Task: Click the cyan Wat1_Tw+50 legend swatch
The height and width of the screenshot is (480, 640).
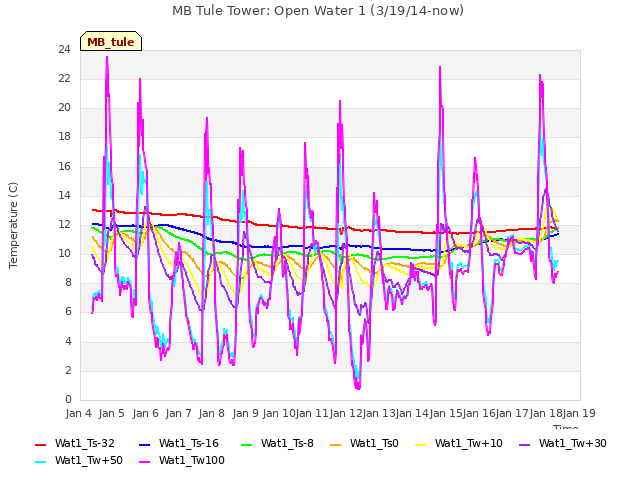Action: [41, 462]
